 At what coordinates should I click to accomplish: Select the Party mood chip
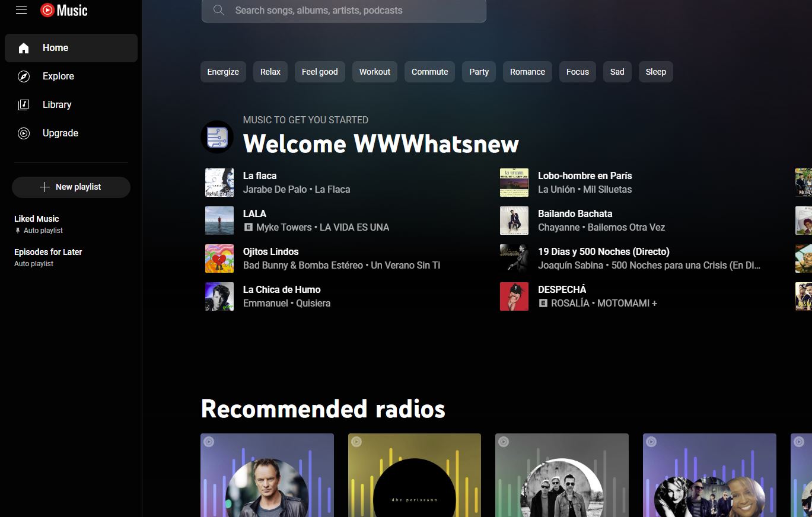479,72
